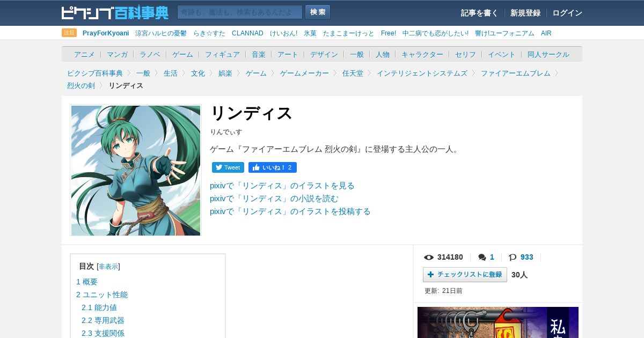Screen dimensions: 644x338
Task: Open the 中二病でも恋がしたい! trending tag
Action: coord(435,33)
